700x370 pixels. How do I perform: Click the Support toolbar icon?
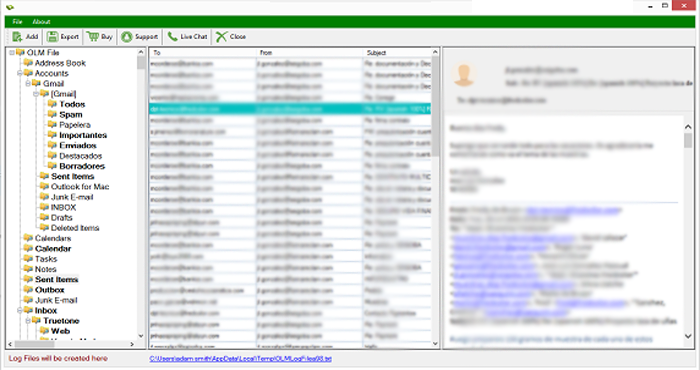(x=127, y=37)
